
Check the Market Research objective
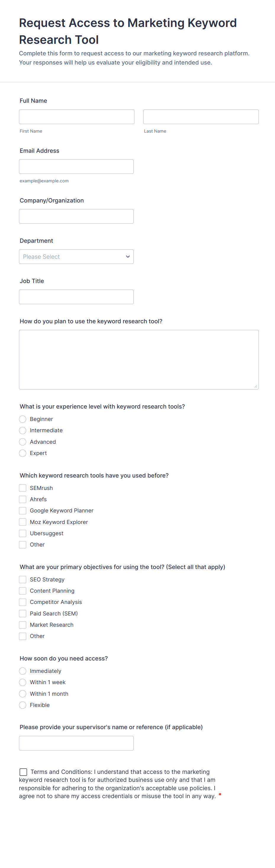coord(22,625)
